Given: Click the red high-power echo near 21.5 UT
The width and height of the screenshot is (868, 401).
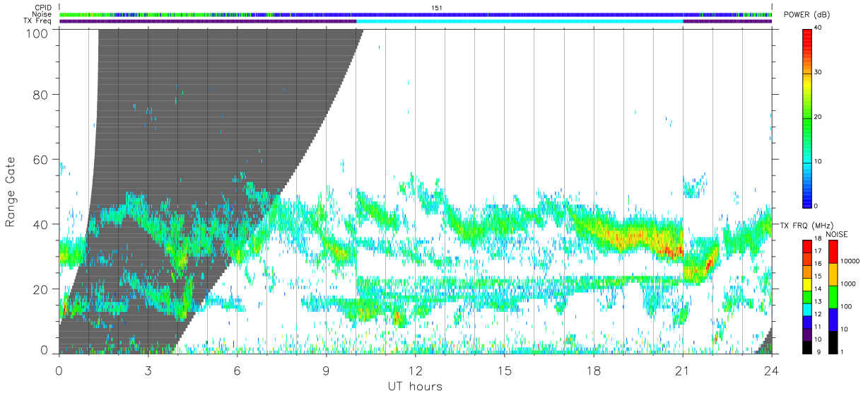Looking at the screenshot, I should click(708, 265).
